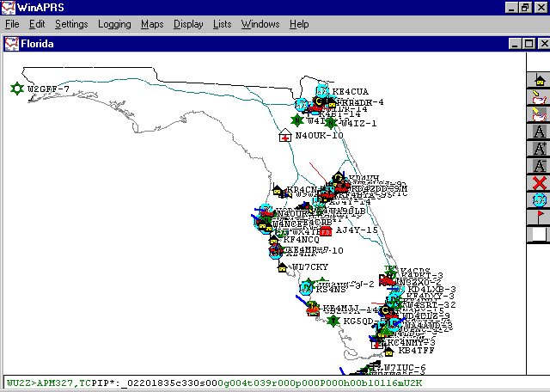The height and width of the screenshot is (392, 550).
Task: Expand the Lists menu
Action: point(222,24)
